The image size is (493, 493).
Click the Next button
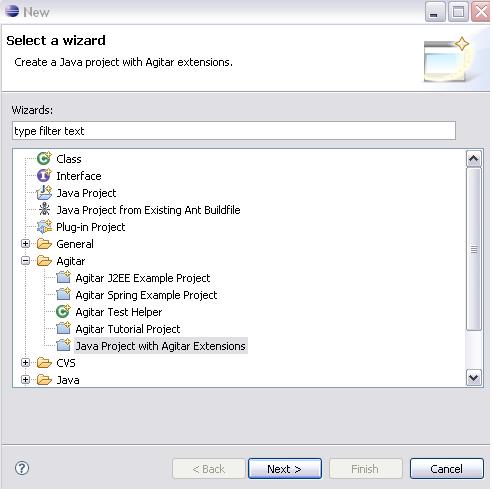(285, 469)
